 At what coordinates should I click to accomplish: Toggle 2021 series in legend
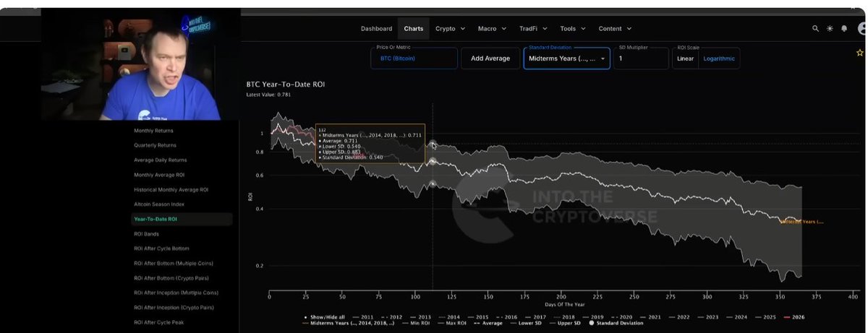[650, 317]
